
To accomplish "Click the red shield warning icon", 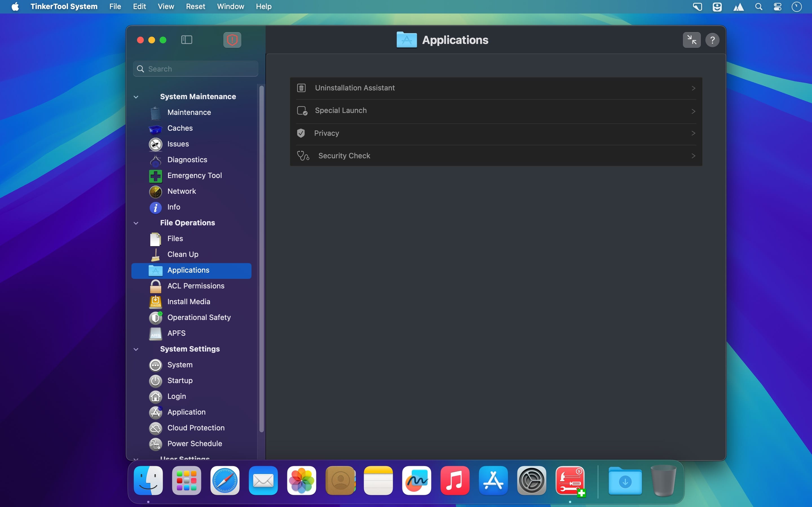I will 232,40.
